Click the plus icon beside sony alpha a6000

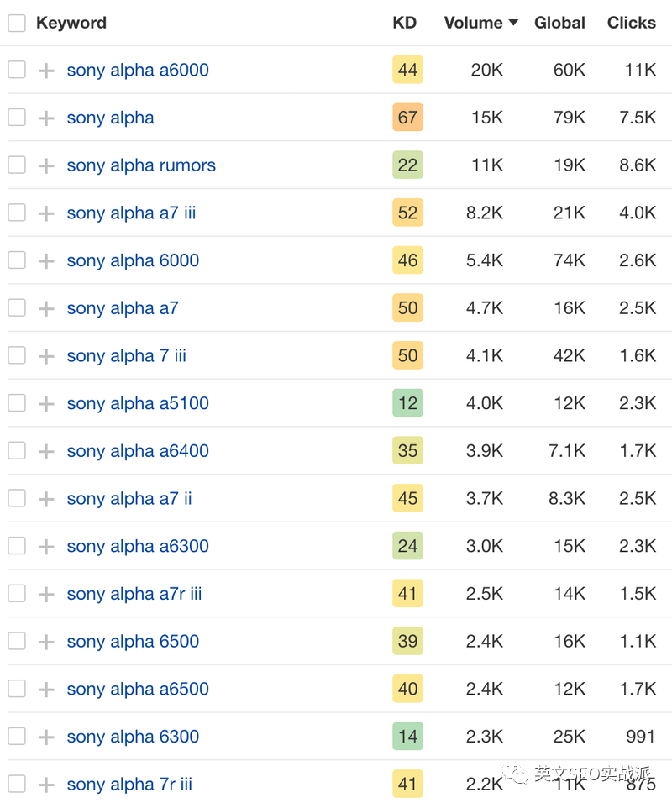tap(46, 71)
